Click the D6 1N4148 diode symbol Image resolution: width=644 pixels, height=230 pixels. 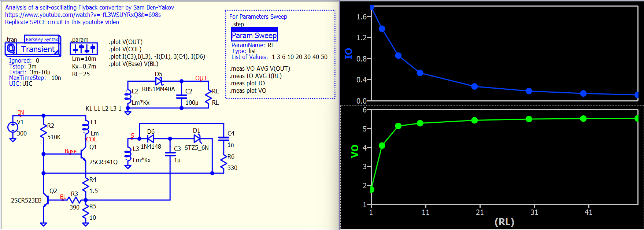[x=150, y=138]
